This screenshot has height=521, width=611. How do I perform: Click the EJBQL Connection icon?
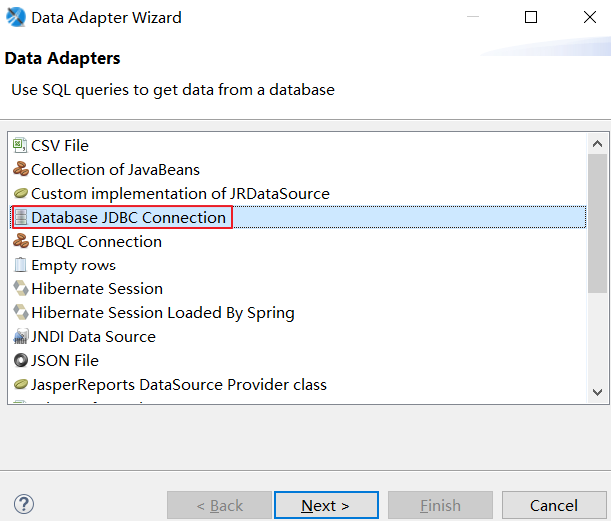(x=20, y=242)
